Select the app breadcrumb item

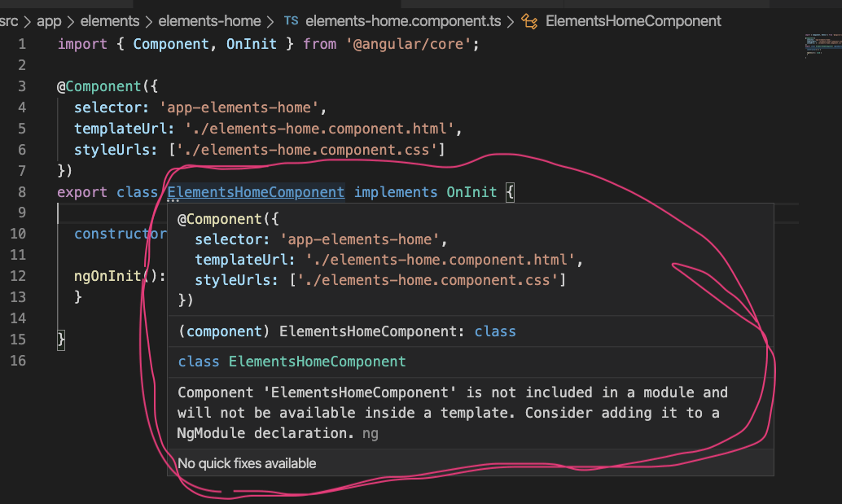click(x=49, y=21)
